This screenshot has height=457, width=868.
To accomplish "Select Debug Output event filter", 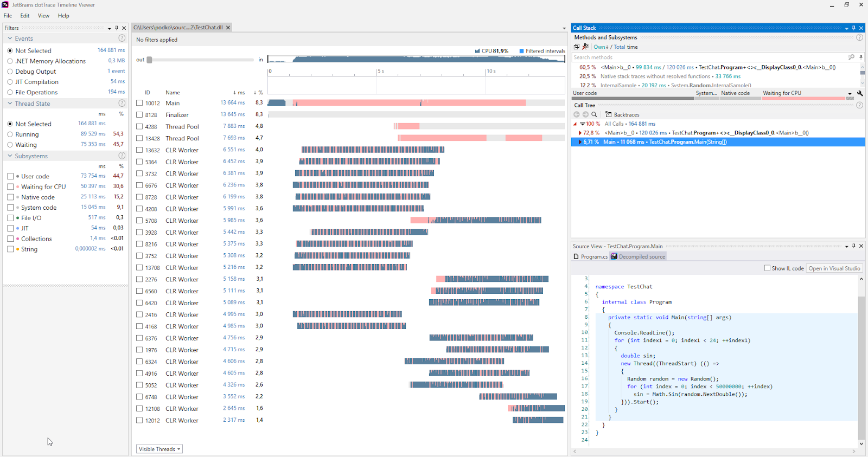I will [10, 72].
